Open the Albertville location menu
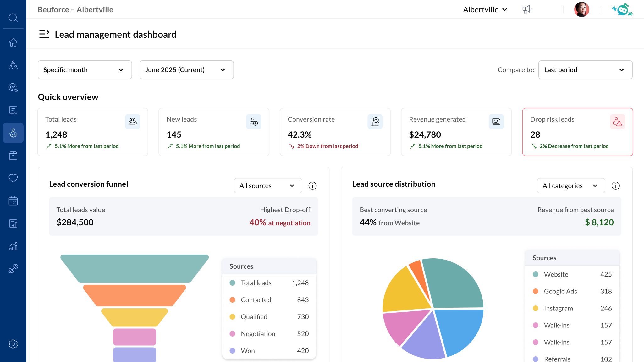The image size is (644, 362). [485, 10]
